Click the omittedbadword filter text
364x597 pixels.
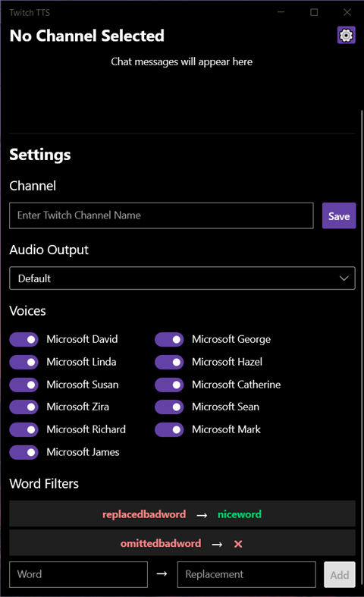pos(161,543)
